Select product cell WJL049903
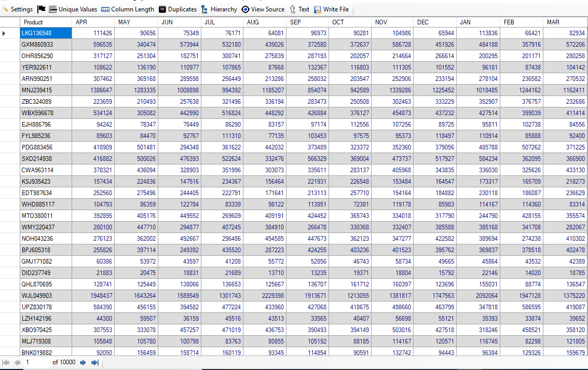The width and height of the screenshot is (588, 370). click(46, 296)
